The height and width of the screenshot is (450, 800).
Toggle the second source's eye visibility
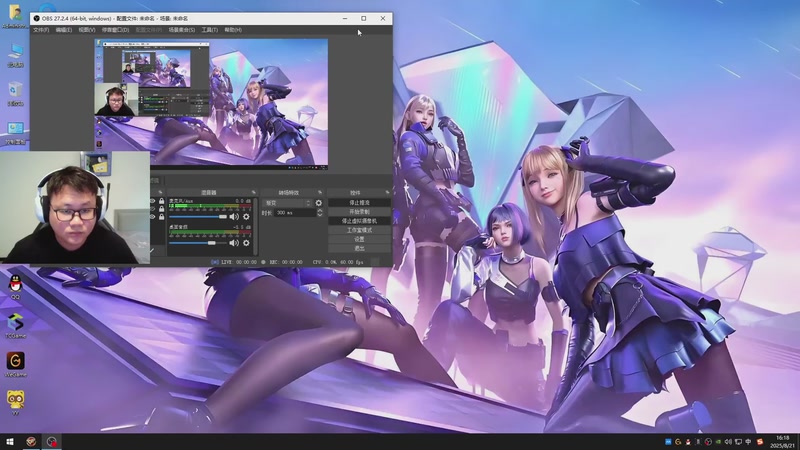[x=153, y=209]
